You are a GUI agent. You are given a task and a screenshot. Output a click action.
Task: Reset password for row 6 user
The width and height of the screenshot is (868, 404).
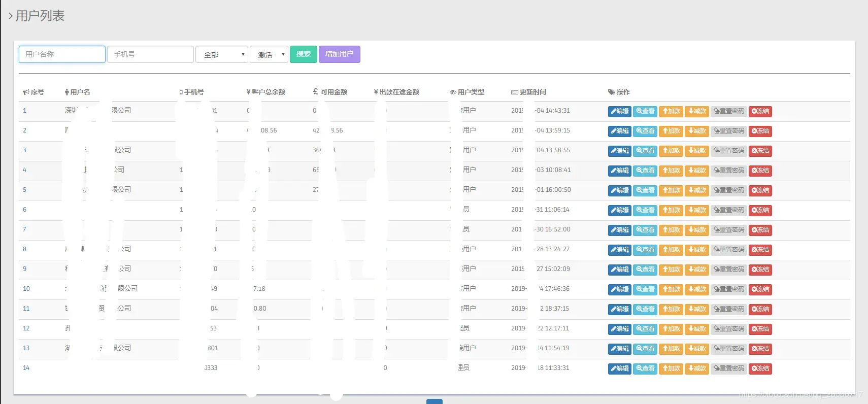[x=729, y=210]
